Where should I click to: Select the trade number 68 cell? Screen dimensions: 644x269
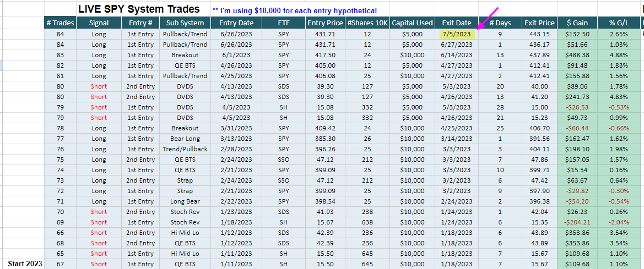click(x=61, y=243)
